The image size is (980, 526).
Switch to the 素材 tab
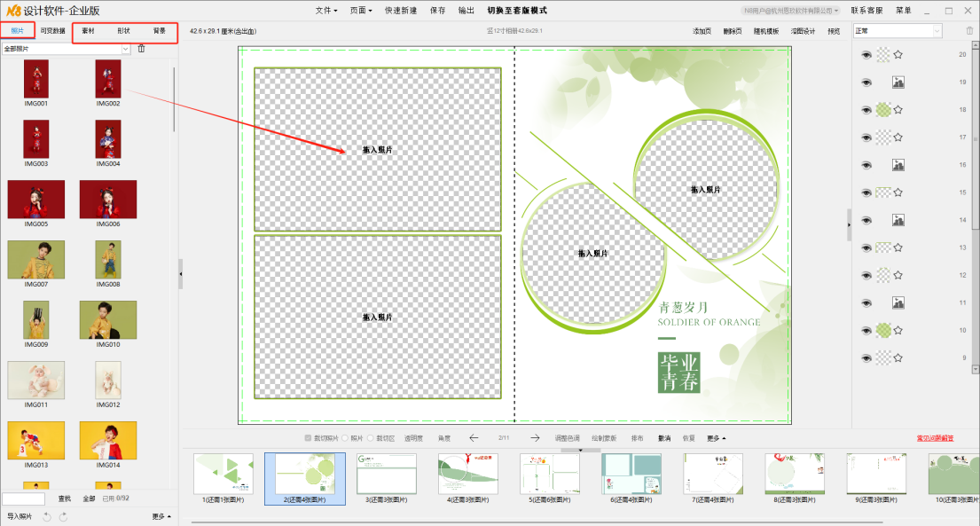[x=88, y=31]
